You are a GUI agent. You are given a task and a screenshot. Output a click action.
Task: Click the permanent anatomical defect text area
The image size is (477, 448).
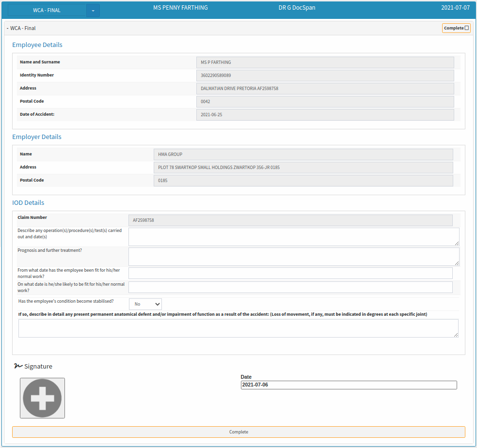pos(238,328)
